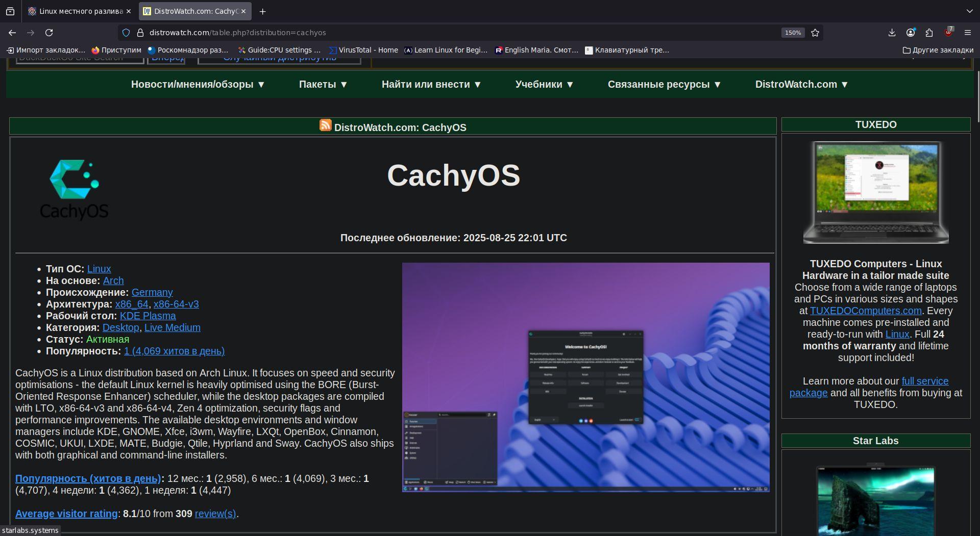Screen dimensions: 980x536
Task: Open the VirusTotal - Home bookmark
Action: [363, 50]
